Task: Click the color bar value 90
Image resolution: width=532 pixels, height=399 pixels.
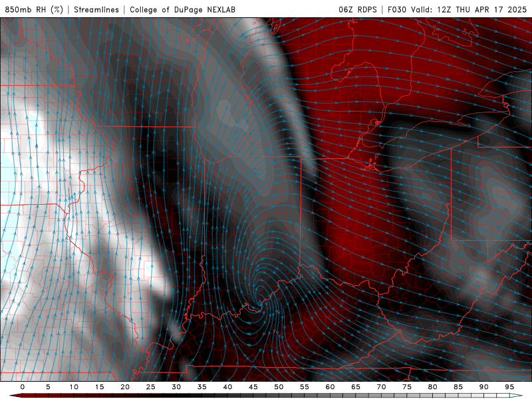Action: 484,387
